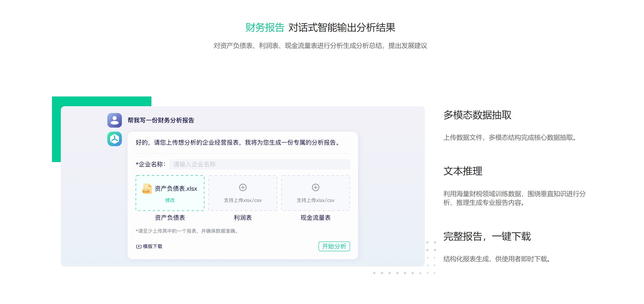Open the 企业名称 input suggestions
This screenshot has width=644, height=304.
259,164
